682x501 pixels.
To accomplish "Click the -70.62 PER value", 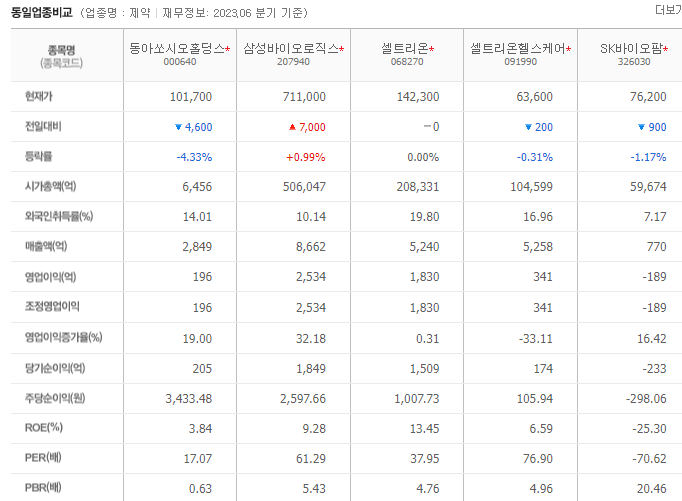I will 649,458.
